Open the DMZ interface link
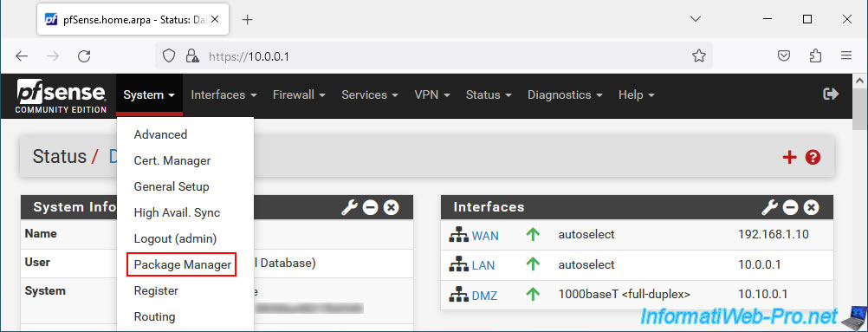Image resolution: width=868 pixels, height=332 pixels. click(x=484, y=296)
